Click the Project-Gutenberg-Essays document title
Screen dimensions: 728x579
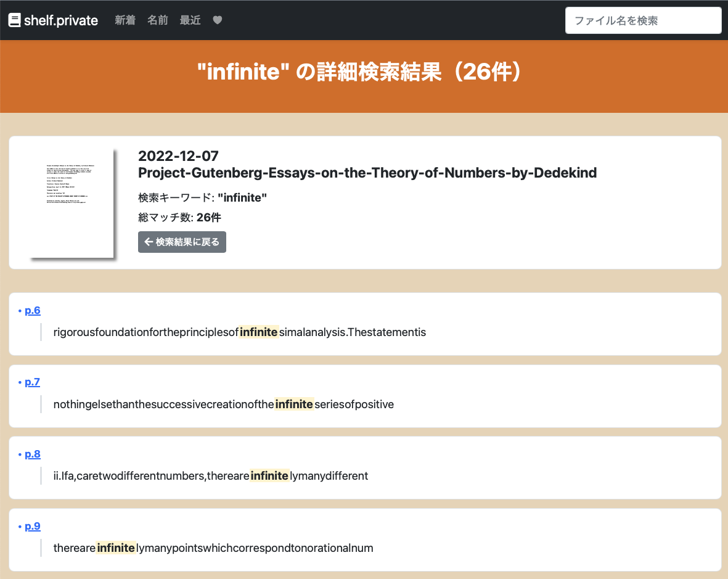pos(367,173)
